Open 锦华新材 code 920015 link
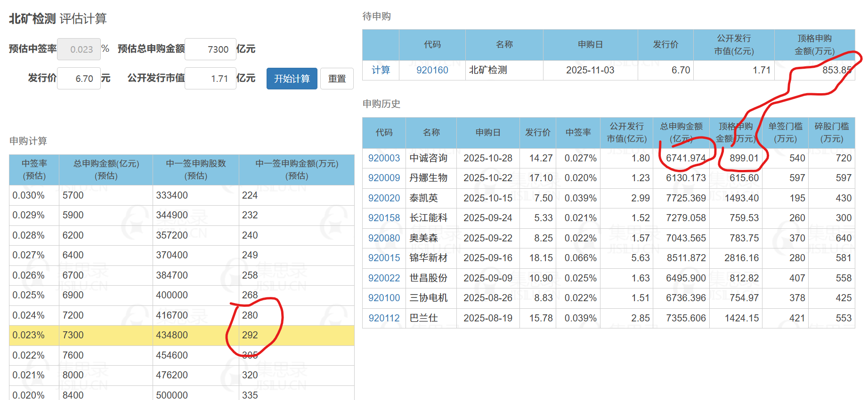 (384, 258)
